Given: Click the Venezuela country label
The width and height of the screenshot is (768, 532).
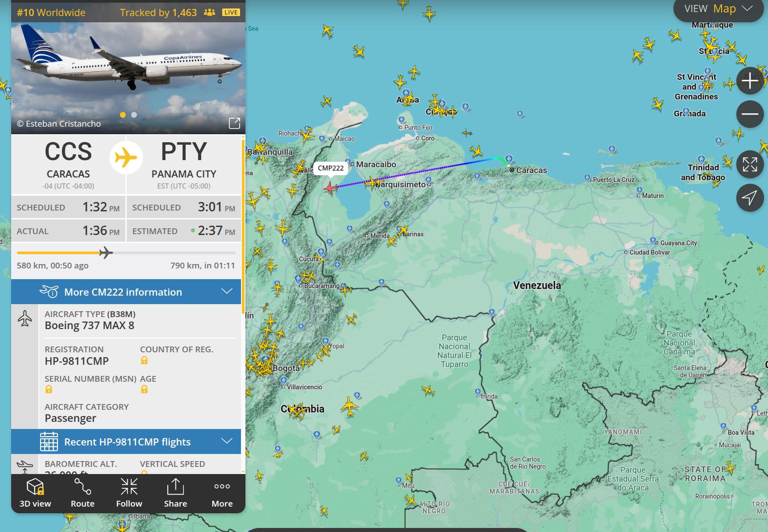Looking at the screenshot, I should [x=537, y=285].
